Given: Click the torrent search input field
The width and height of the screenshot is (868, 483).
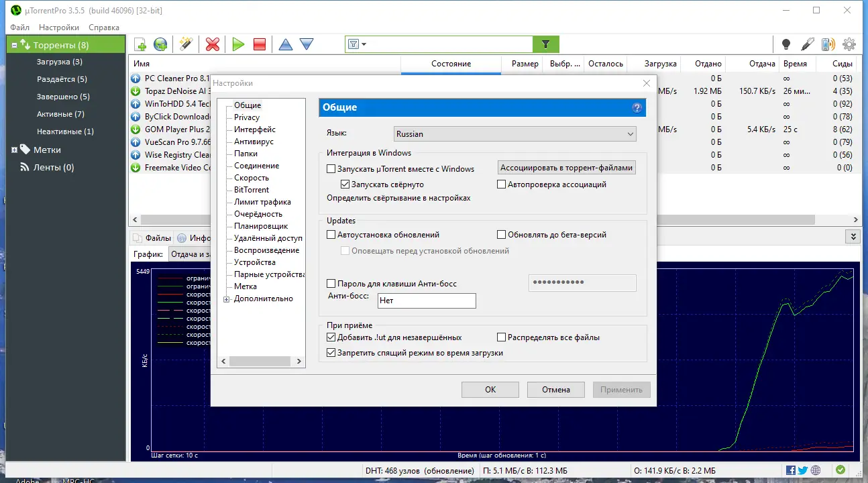Looking at the screenshot, I should coord(451,44).
